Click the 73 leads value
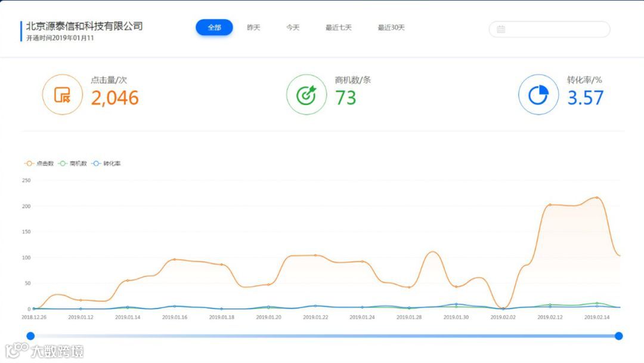 (345, 98)
